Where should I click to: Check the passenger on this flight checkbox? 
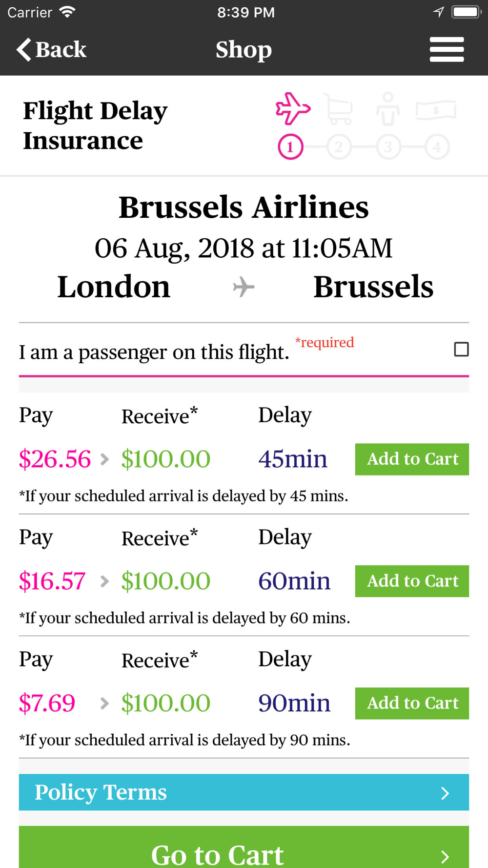[x=461, y=350]
